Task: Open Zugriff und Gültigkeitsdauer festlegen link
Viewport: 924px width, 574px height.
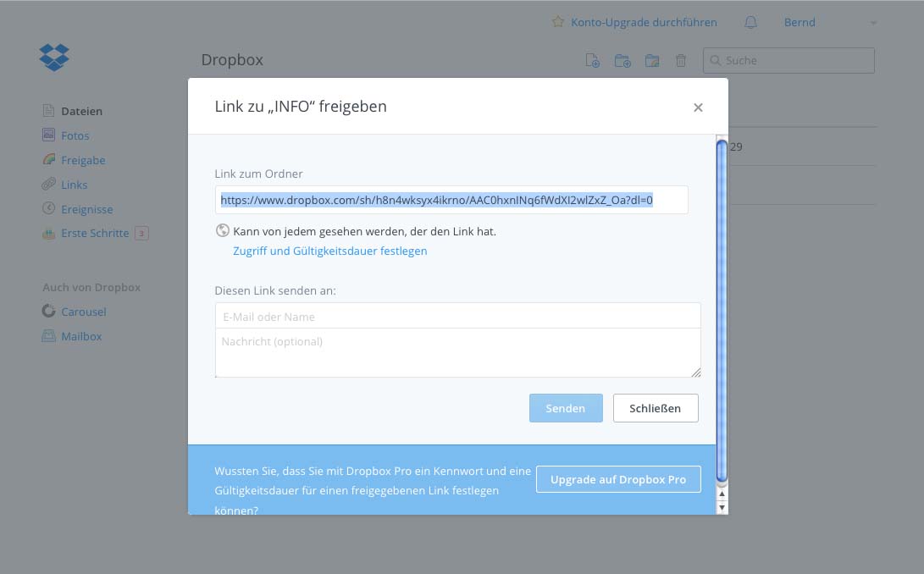Action: pos(329,251)
